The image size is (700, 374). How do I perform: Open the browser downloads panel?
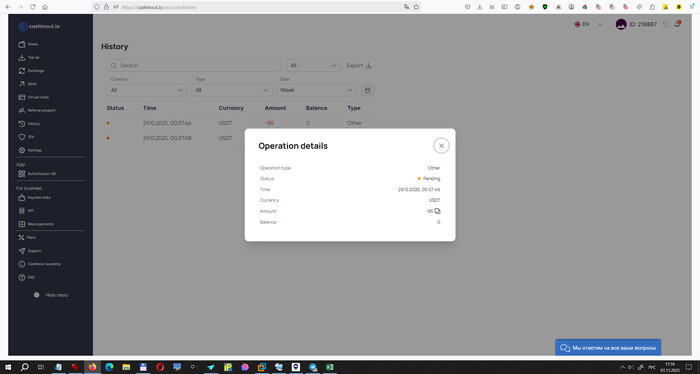point(479,7)
